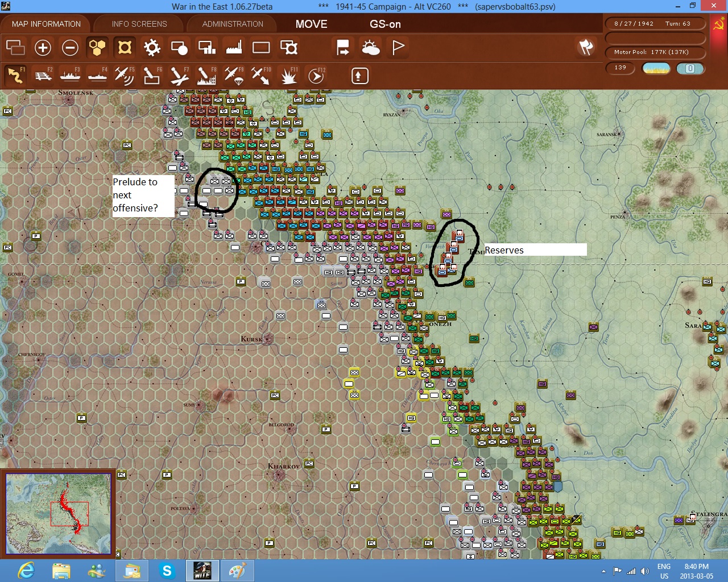This screenshot has height=582, width=728.
Task: Select Kursk city on the map
Action: point(267,339)
